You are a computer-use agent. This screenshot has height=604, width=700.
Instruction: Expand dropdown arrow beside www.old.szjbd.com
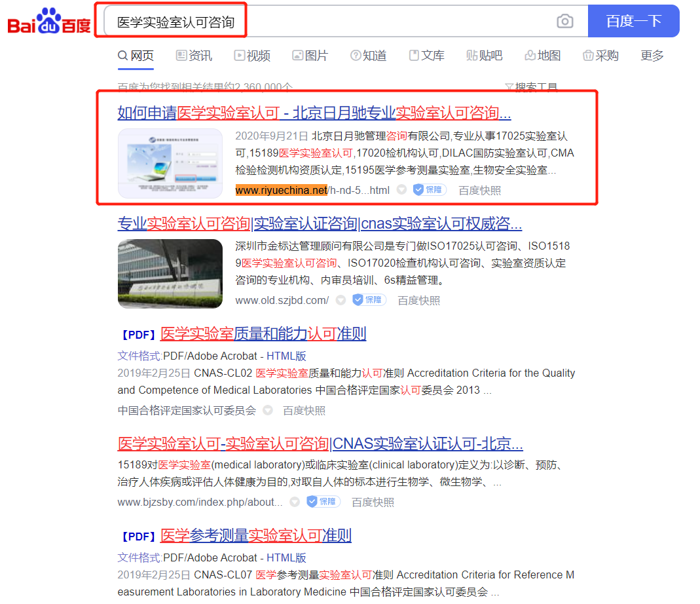[341, 300]
